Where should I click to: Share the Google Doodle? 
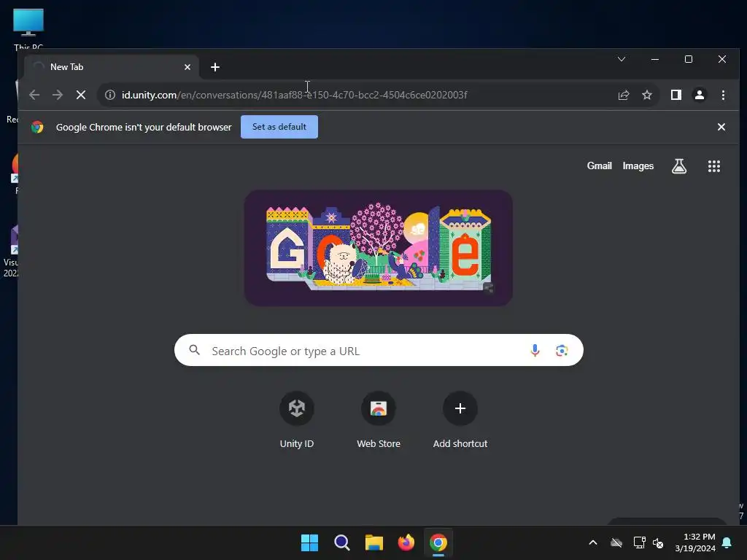pos(488,288)
